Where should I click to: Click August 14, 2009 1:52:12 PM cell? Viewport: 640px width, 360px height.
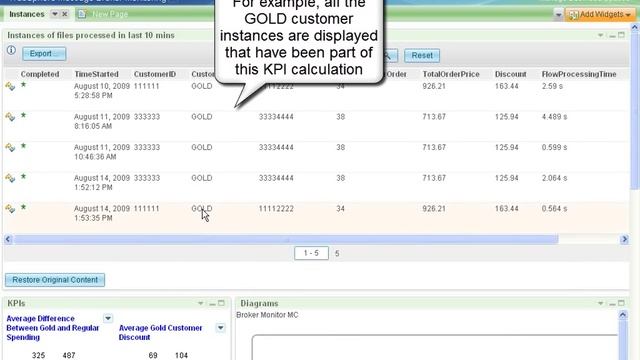(x=102, y=183)
